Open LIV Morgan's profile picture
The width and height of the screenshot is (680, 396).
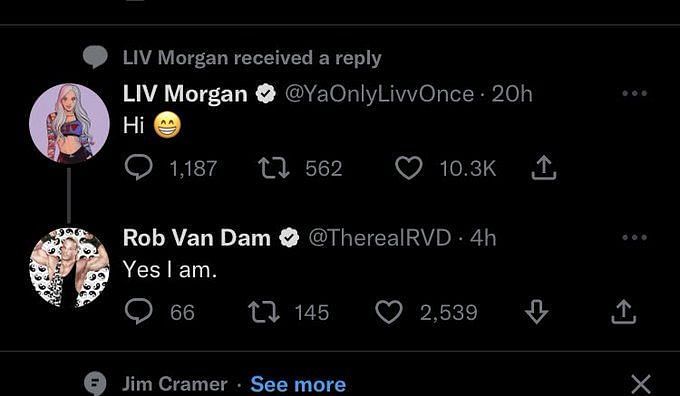[69, 124]
